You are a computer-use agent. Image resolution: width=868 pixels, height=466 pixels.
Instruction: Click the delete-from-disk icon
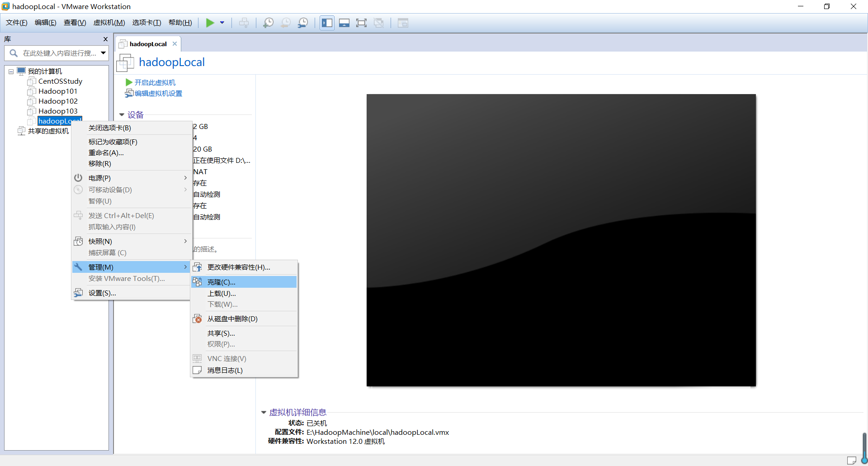click(x=198, y=319)
